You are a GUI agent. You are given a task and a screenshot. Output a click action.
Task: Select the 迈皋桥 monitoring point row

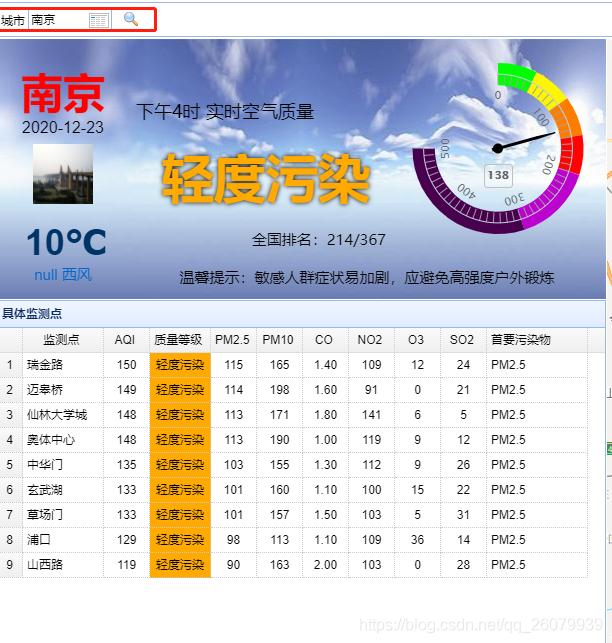click(294, 390)
